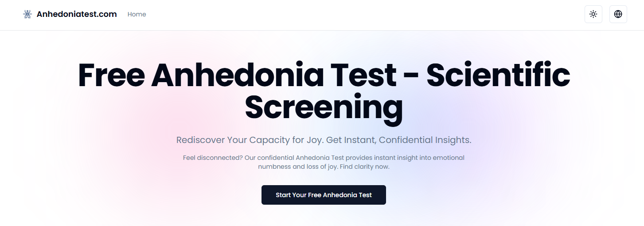Toggle the sun light/dark theme icon
This screenshot has width=644, height=226.
593,14
